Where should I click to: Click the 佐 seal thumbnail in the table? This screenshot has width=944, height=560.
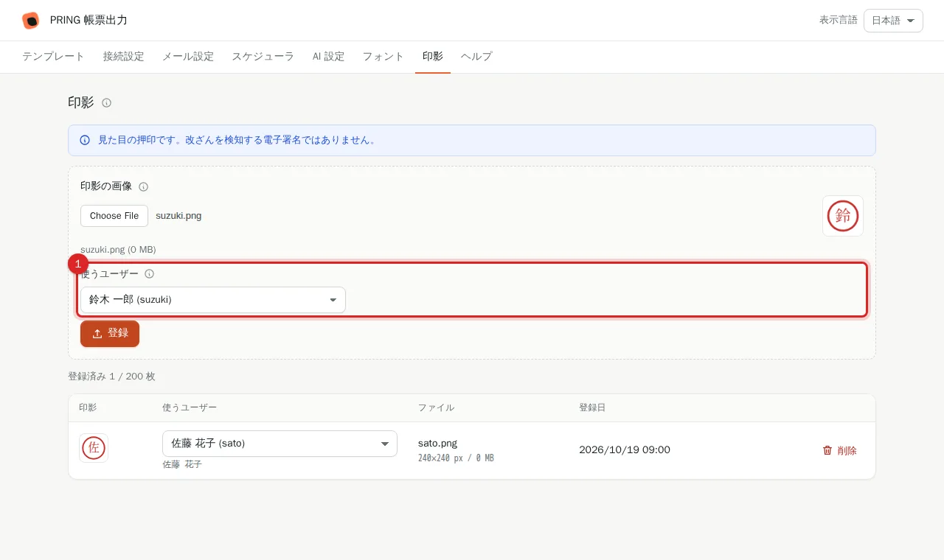[94, 448]
